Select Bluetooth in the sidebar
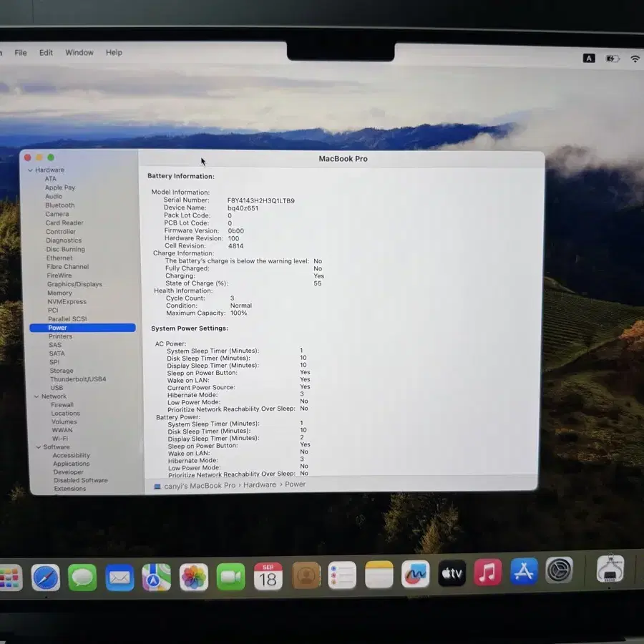644x644 pixels. (x=60, y=205)
